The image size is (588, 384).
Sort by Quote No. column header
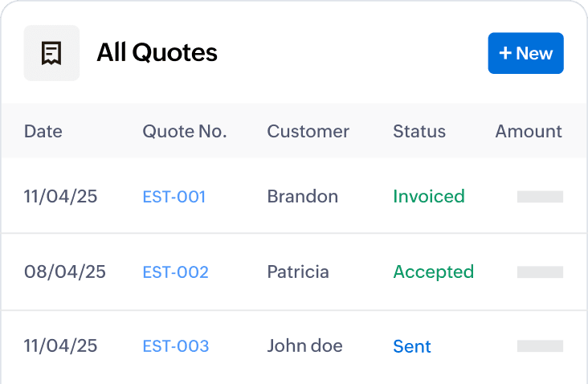[x=185, y=132]
